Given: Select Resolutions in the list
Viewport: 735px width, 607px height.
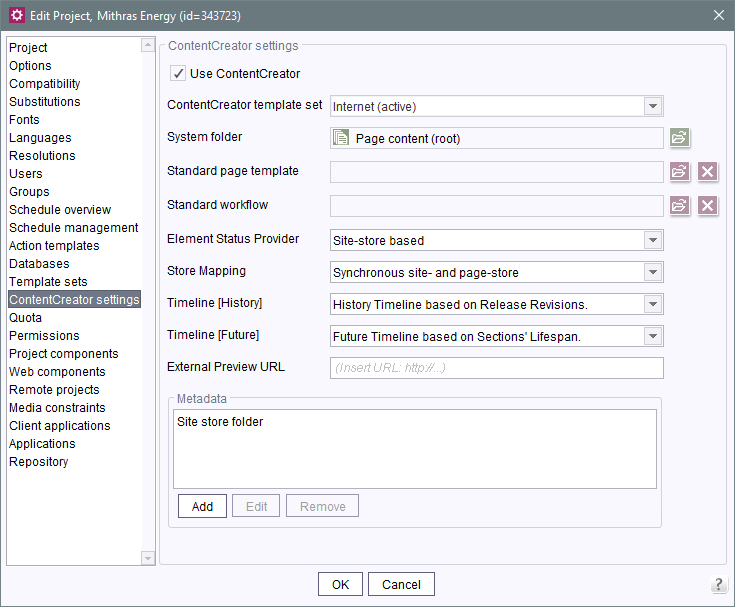Looking at the screenshot, I should [x=42, y=156].
